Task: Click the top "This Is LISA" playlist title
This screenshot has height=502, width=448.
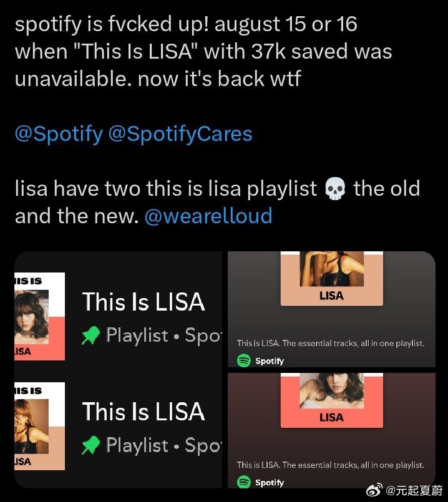Action: (x=144, y=302)
